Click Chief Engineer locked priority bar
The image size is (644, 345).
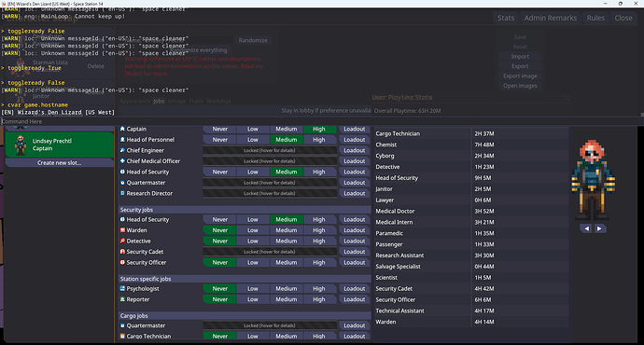270,150
